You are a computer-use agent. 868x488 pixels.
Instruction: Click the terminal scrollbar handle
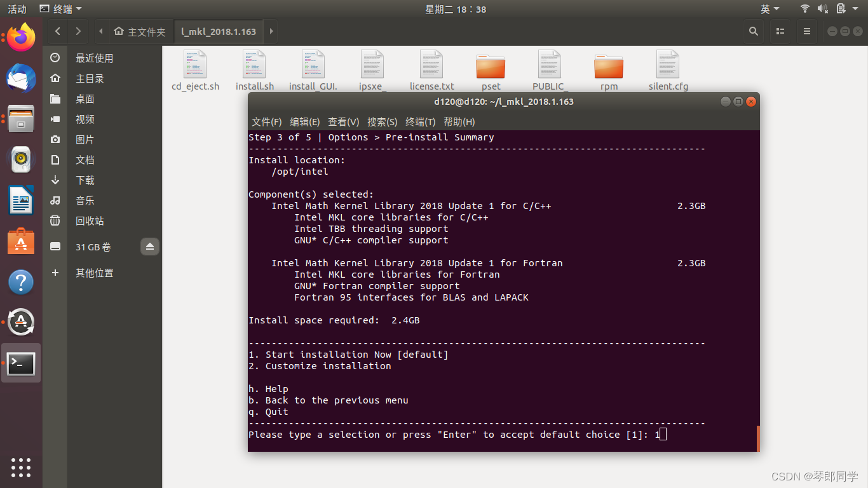[758, 438]
